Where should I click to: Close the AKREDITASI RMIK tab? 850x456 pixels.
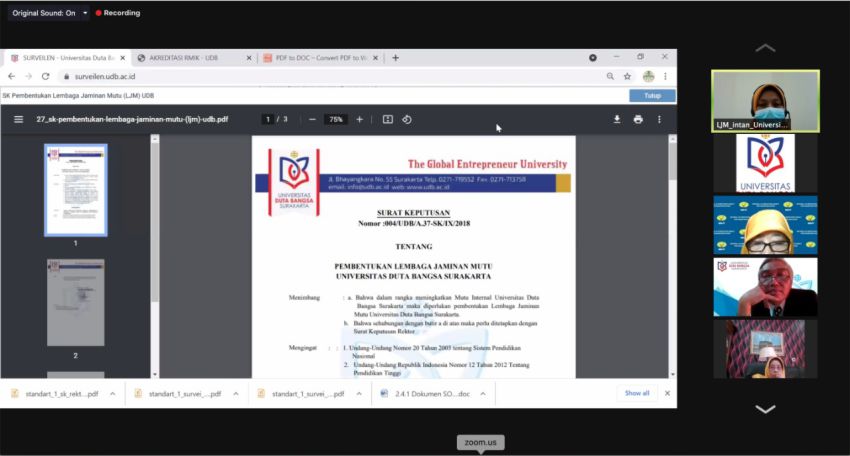[x=249, y=58]
